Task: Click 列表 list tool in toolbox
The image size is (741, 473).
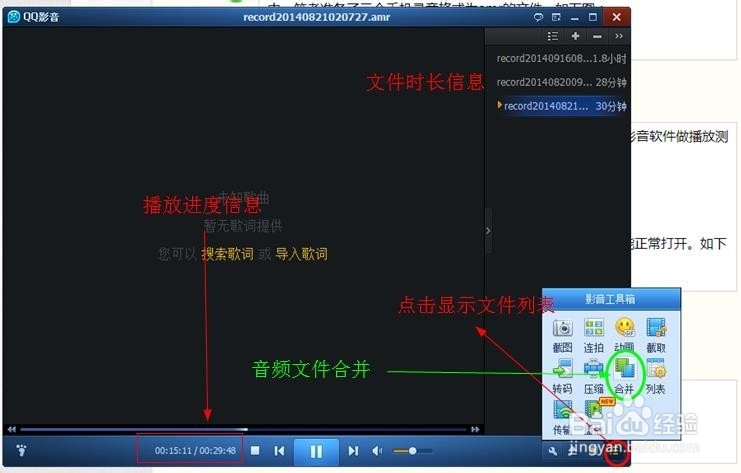Action: click(656, 377)
